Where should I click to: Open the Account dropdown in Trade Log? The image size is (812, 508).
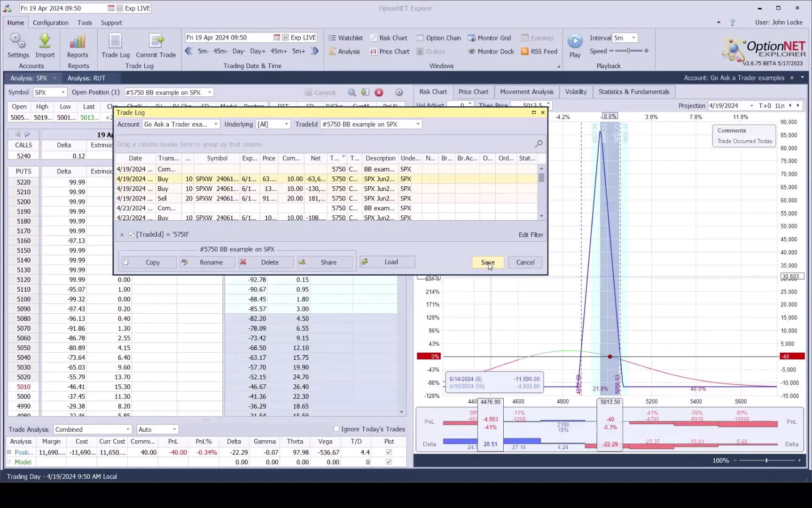click(216, 124)
